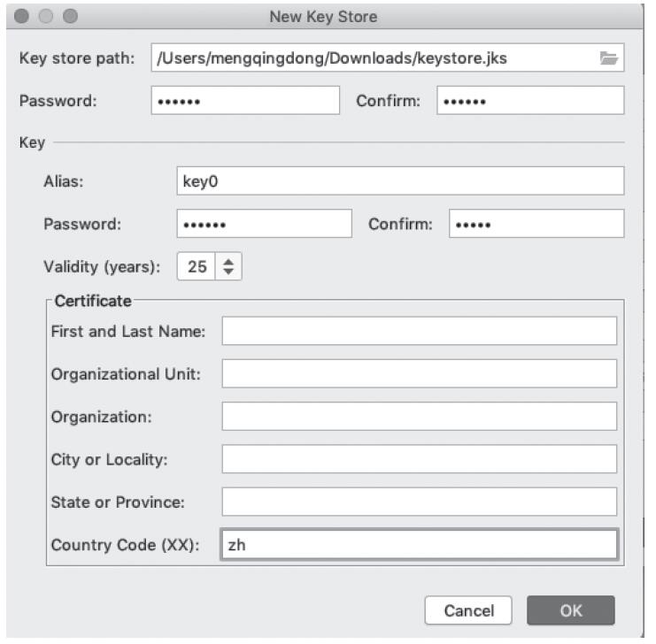Image resolution: width=656 pixels, height=644 pixels.
Task: Click the City or Locality field
Action: [419, 459]
